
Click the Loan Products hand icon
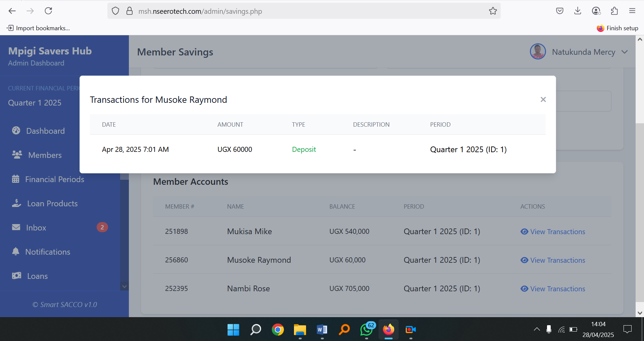coord(16,203)
